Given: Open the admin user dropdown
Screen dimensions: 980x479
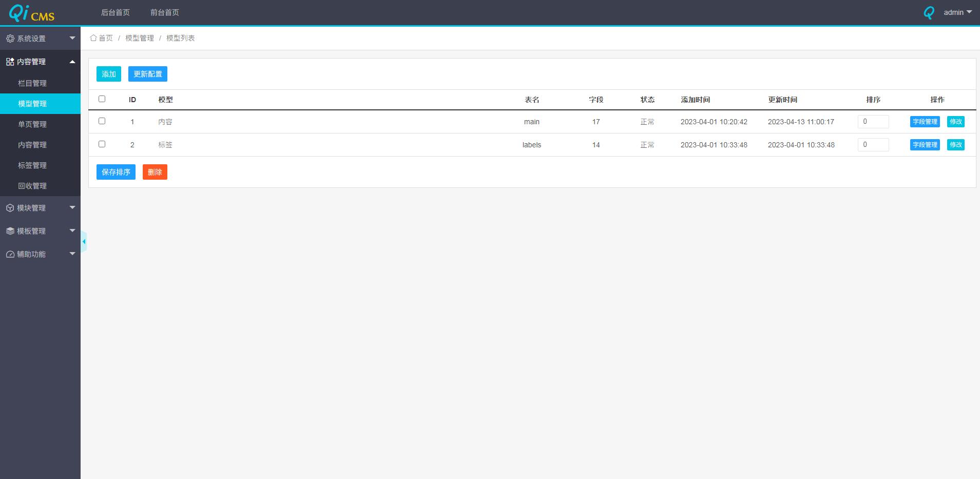Looking at the screenshot, I should [957, 12].
